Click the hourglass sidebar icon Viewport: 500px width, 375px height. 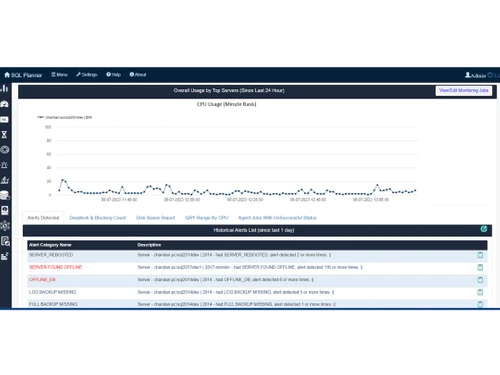[x=5, y=135]
